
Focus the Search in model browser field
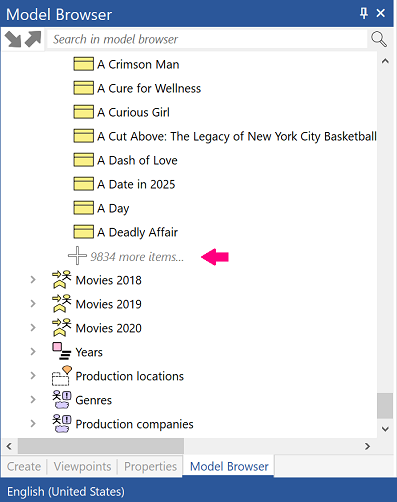(207, 39)
